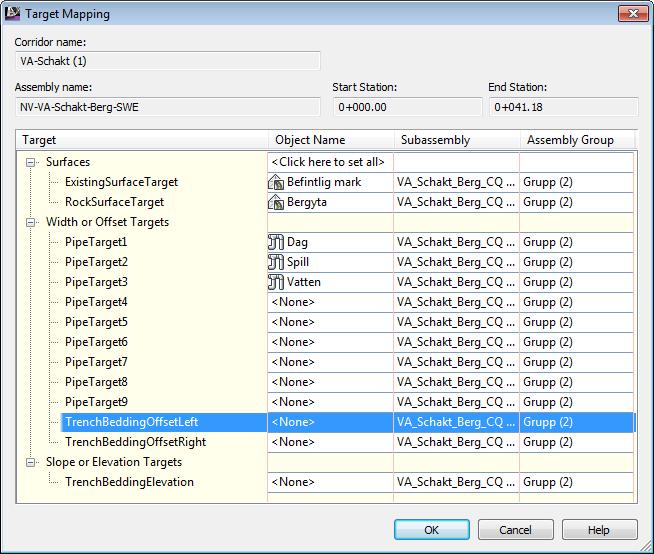
Task: Click the Grupp (2) cell in the TrenchBeddingOffsetRight row
Action: pyautogui.click(x=576, y=442)
